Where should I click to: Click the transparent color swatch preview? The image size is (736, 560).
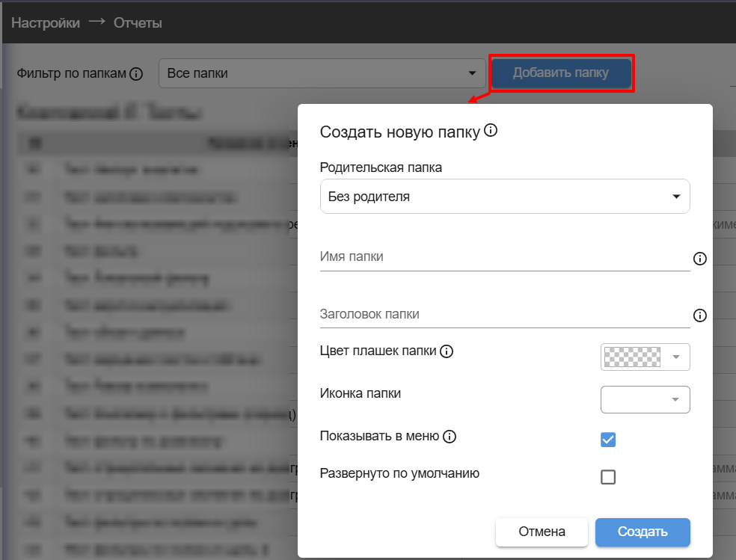pyautogui.click(x=632, y=357)
